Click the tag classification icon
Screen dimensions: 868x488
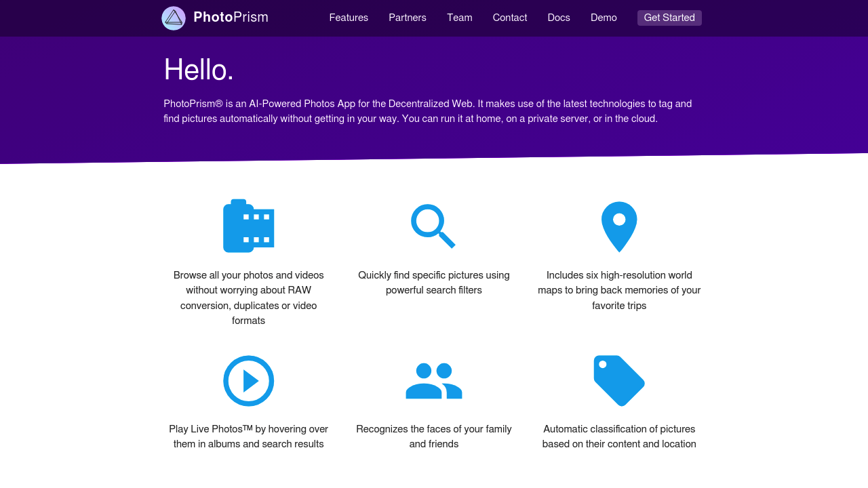619,381
